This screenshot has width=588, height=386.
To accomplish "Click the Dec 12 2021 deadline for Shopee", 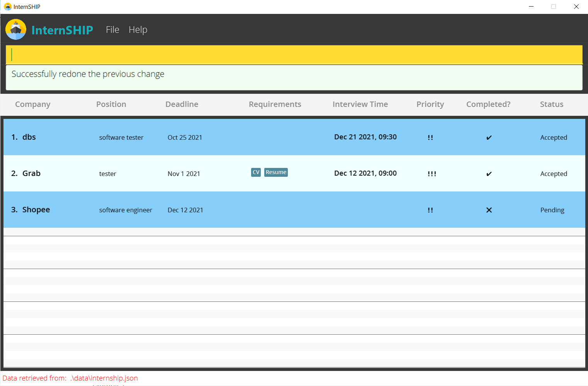I will (185, 210).
